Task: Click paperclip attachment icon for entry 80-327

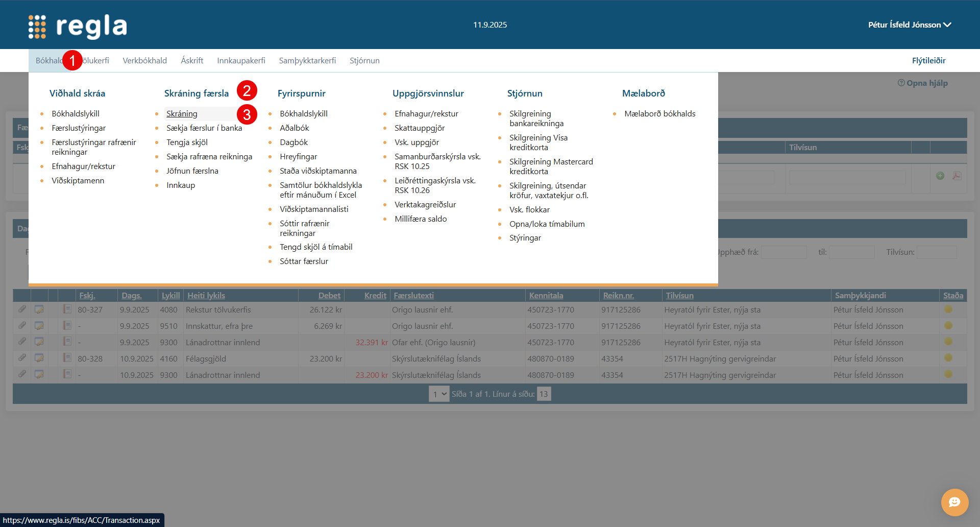Action: pyautogui.click(x=22, y=309)
